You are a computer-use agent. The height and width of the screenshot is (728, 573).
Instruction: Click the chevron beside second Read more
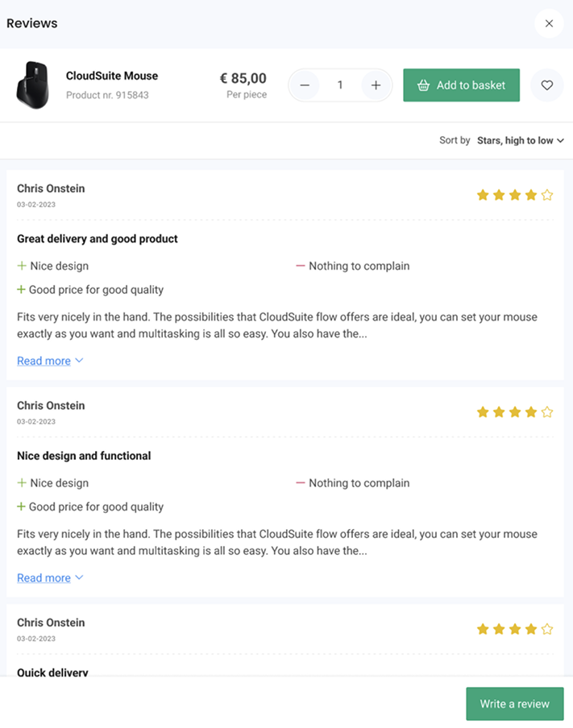tap(79, 577)
